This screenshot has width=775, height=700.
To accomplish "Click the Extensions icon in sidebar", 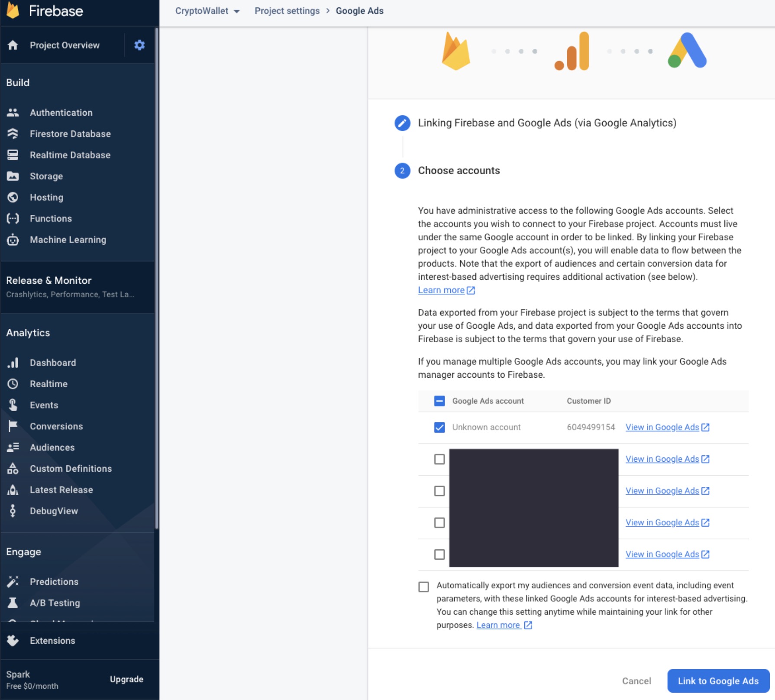I will coord(13,641).
